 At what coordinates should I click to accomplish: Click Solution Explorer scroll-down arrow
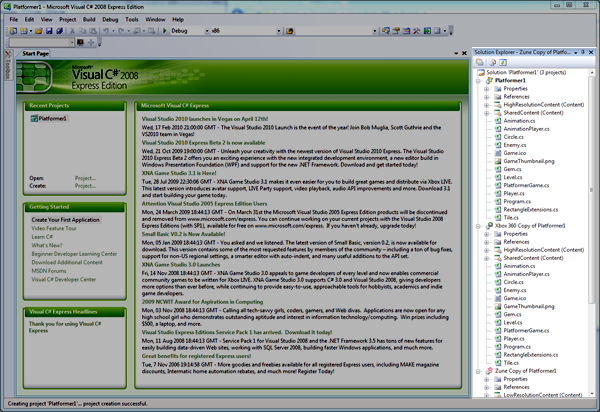coord(592,394)
